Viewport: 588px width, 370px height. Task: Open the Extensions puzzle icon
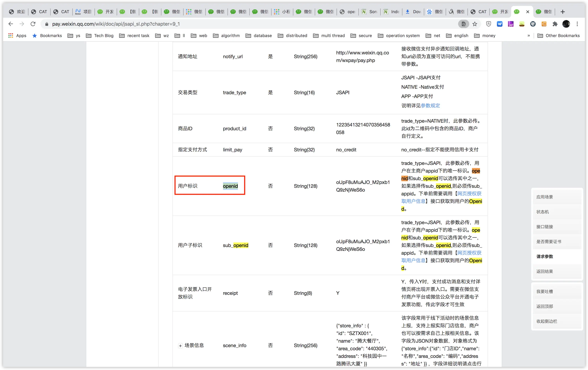555,24
